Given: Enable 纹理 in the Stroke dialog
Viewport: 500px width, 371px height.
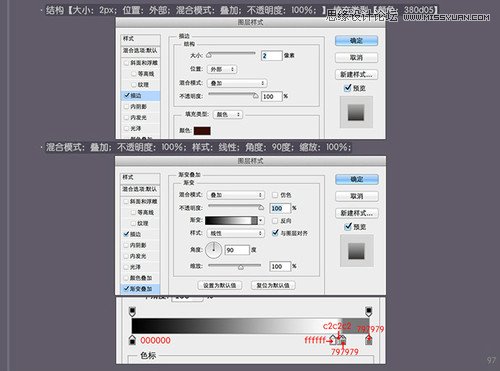Looking at the screenshot, I should click(x=134, y=85).
